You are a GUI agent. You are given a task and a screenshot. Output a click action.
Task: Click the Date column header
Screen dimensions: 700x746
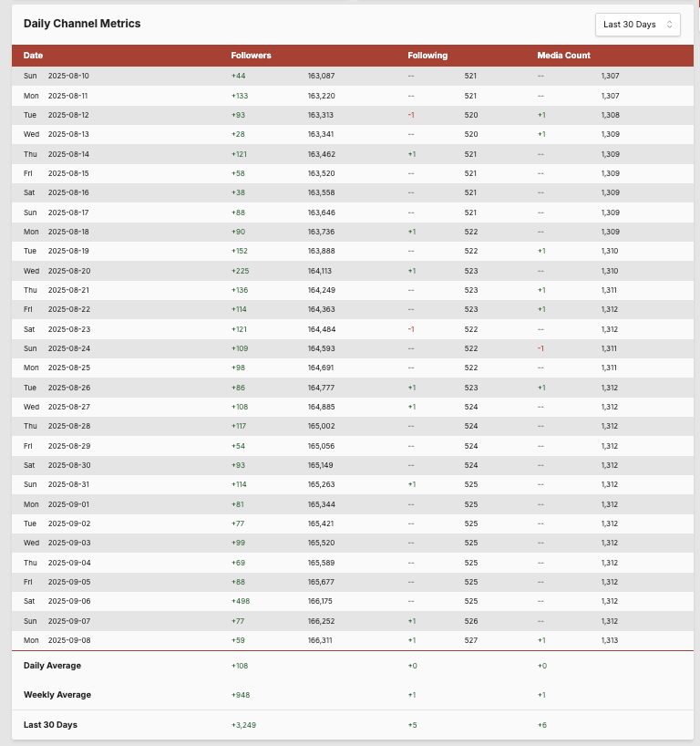[x=33, y=56]
